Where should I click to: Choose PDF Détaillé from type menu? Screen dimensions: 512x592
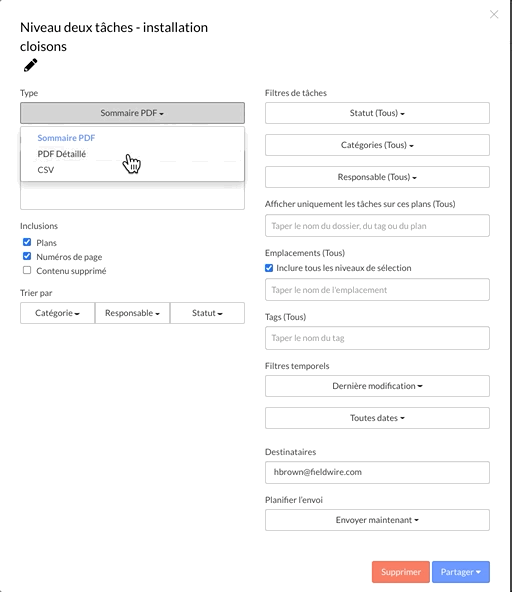tap(62, 154)
